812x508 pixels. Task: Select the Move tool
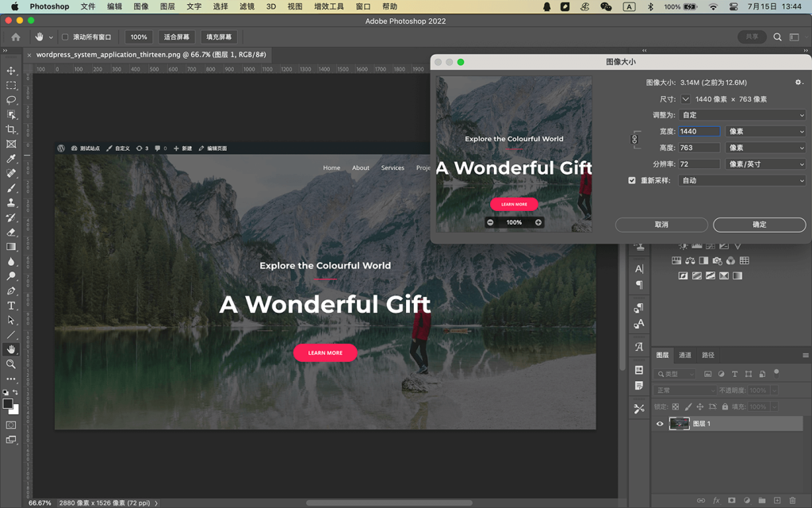11,71
